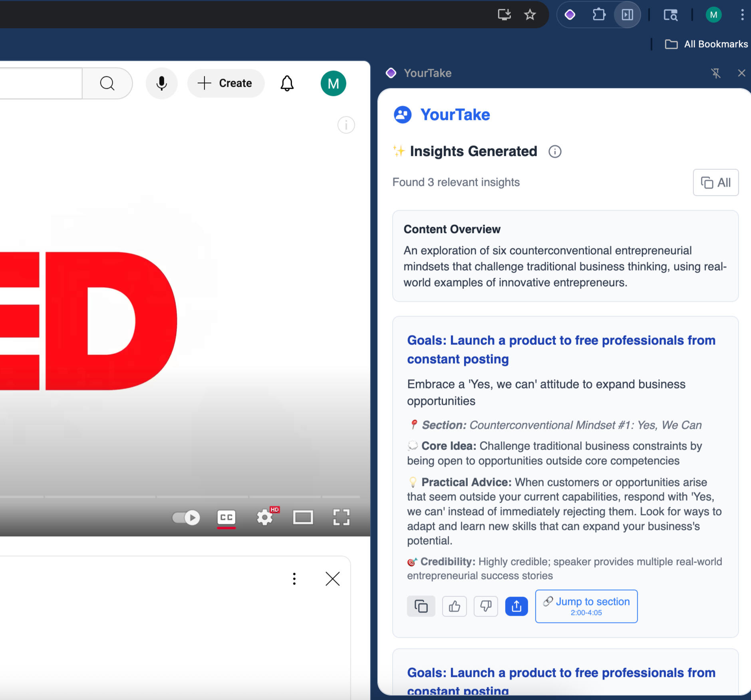The height and width of the screenshot is (700, 751).
Task: Open the Create menu button
Action: pyautogui.click(x=226, y=84)
